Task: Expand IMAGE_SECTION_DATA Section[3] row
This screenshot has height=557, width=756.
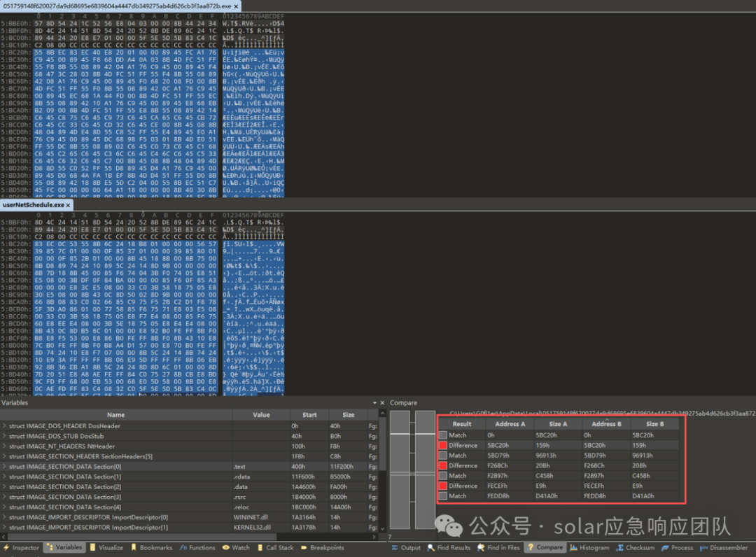Action: pos(4,497)
